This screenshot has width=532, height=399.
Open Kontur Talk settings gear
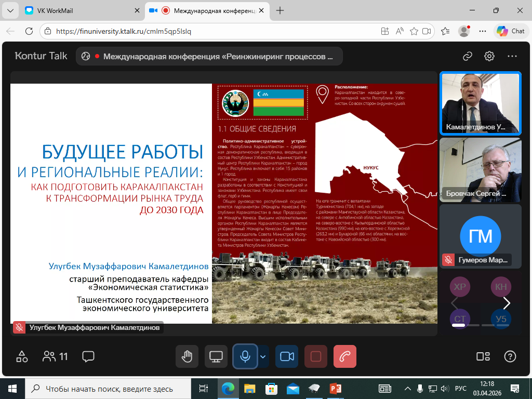(489, 56)
